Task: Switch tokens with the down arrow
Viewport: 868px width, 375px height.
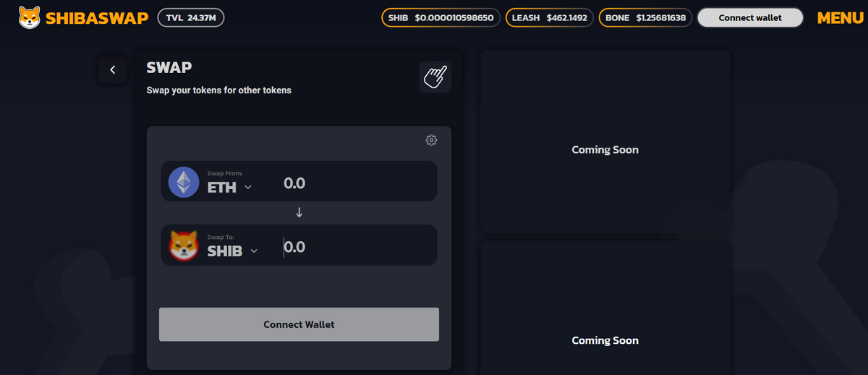Action: (x=299, y=213)
